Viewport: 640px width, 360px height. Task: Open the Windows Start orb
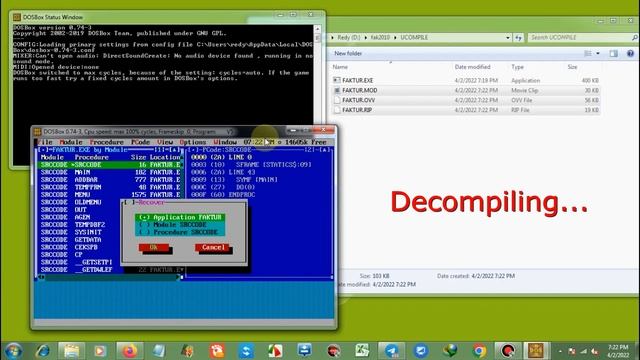click(13, 351)
